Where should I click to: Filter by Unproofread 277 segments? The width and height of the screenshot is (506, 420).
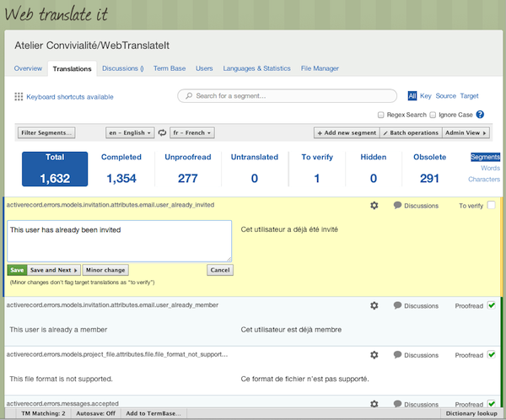188,169
